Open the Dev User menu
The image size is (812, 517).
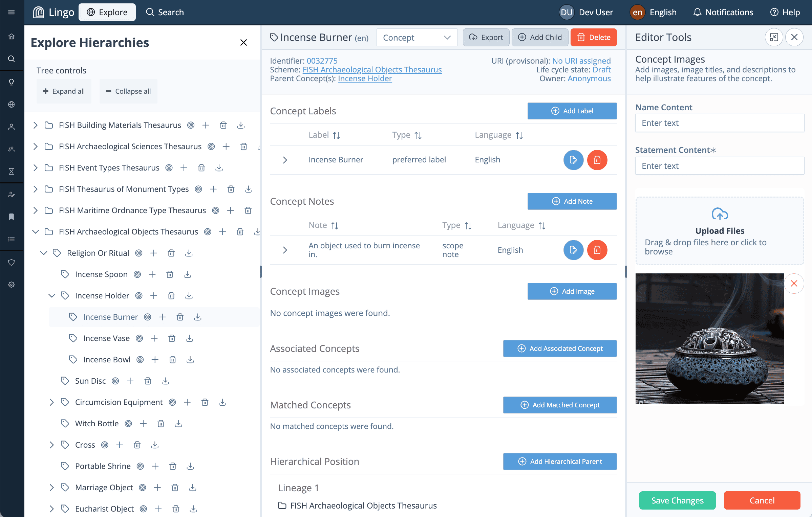pos(586,12)
